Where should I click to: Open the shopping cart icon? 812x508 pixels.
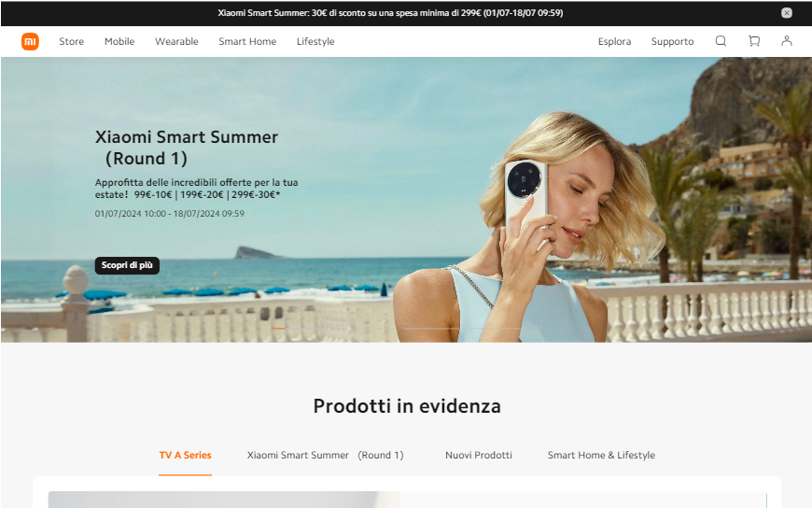point(754,41)
